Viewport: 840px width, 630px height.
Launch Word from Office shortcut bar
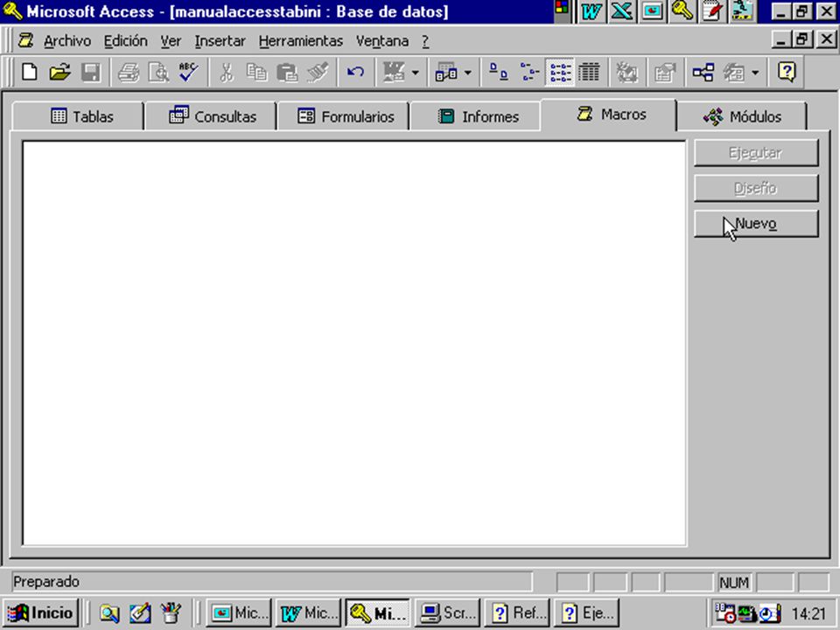591,11
